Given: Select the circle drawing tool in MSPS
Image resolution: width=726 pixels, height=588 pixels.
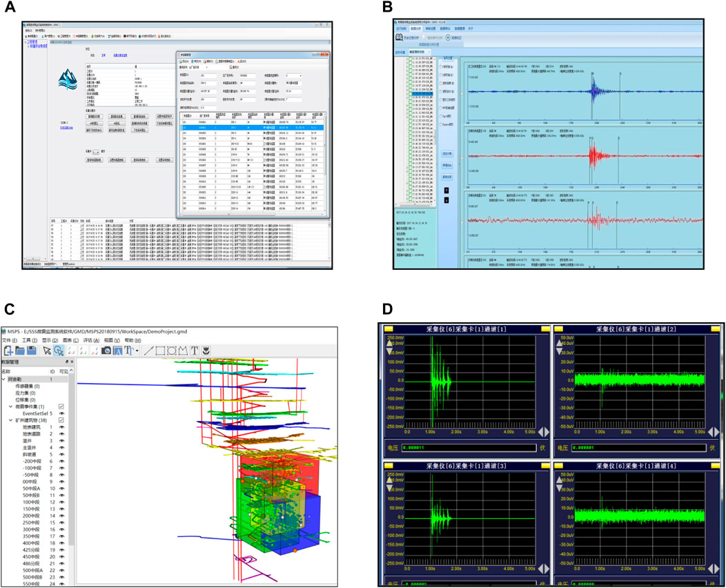Looking at the screenshot, I should point(171,351).
